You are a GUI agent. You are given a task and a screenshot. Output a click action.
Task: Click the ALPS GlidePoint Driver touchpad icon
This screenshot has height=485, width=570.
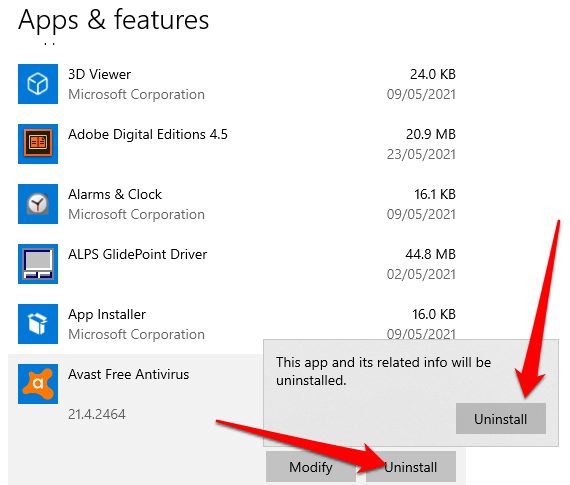(x=38, y=264)
